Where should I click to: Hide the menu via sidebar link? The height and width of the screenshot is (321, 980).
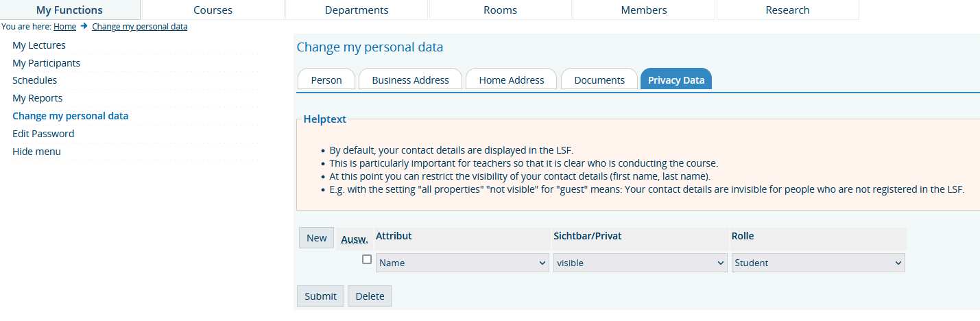point(36,152)
